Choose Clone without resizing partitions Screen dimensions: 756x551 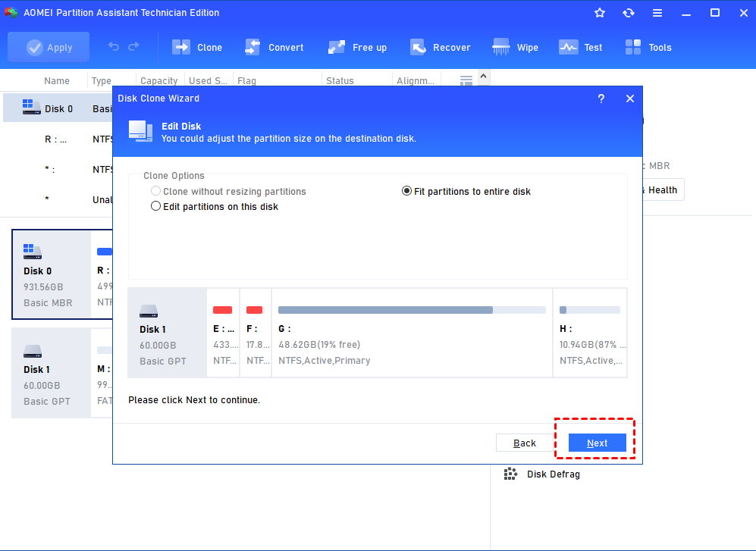[155, 191]
